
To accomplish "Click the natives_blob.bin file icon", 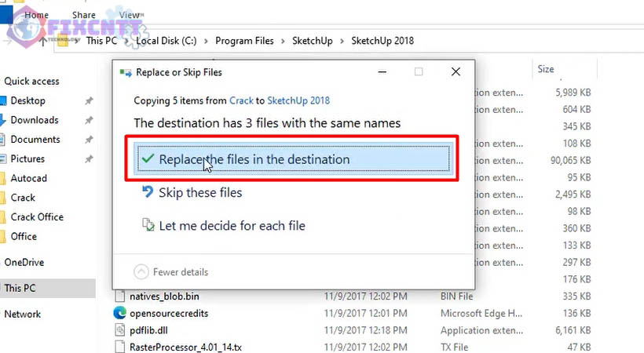I will pyautogui.click(x=119, y=296).
